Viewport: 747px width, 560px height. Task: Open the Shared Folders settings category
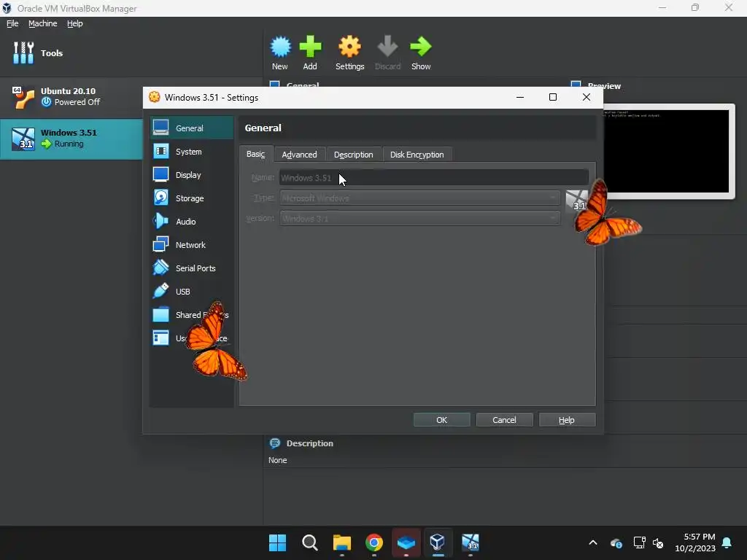coord(192,315)
